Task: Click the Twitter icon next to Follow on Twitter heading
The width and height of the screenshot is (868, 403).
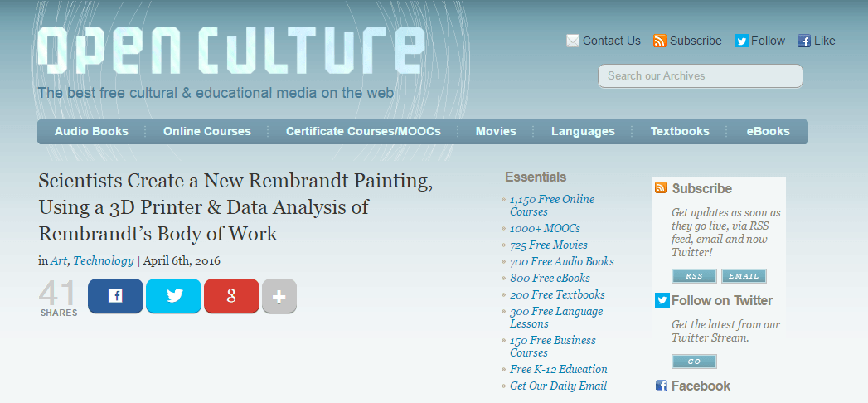Action: (x=662, y=300)
